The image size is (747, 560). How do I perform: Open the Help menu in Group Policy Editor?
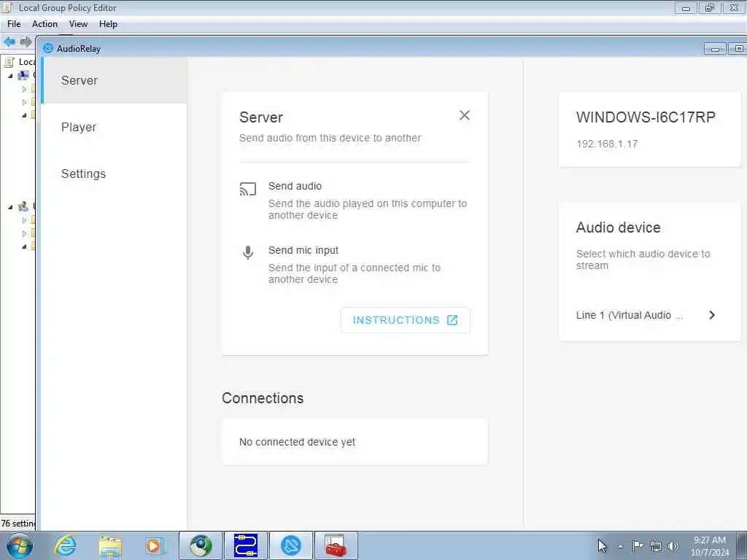(108, 24)
